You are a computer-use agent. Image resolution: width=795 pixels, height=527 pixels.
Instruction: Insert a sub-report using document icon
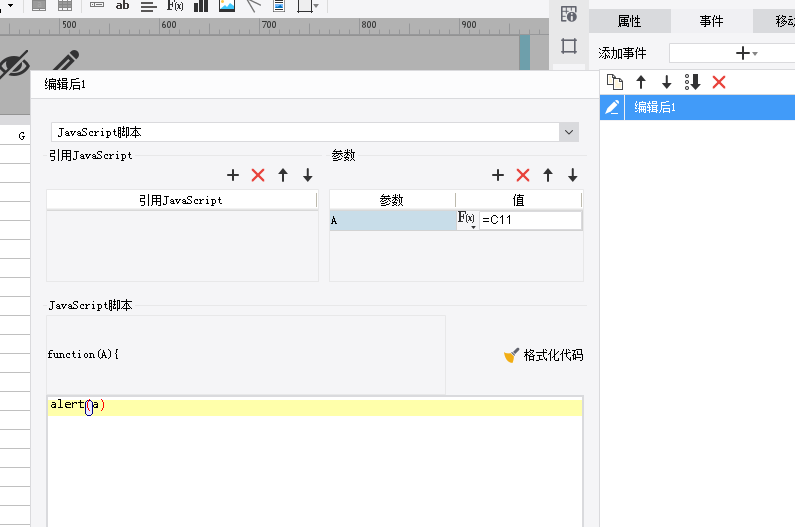[x=279, y=6]
